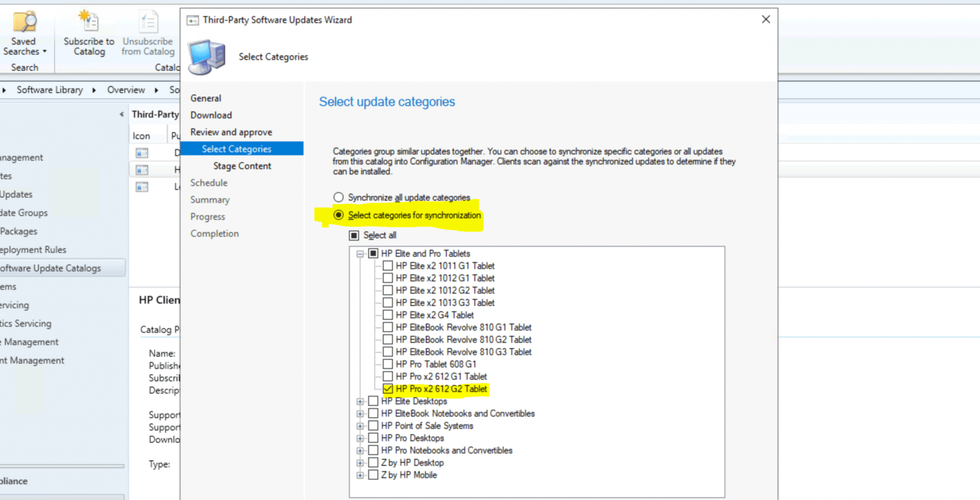This screenshot has width=980, height=500.
Task: Collapse the HP Elite and Pro Tablets node
Action: [360, 254]
